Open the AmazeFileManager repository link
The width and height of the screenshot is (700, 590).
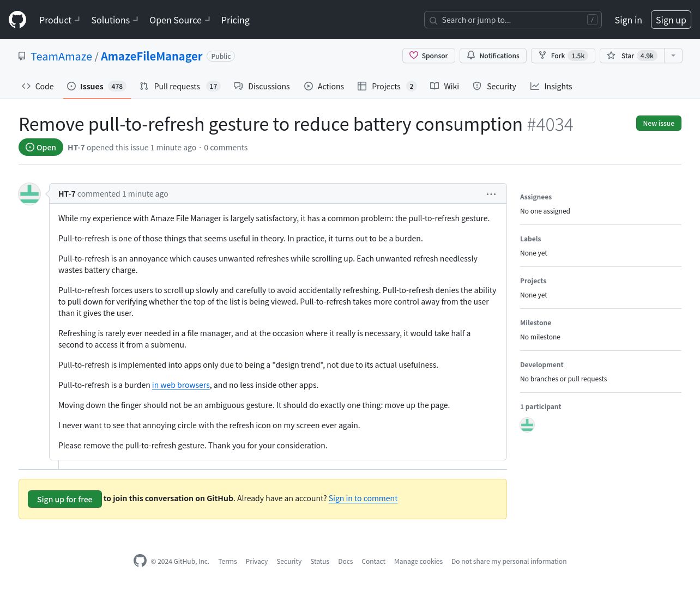pyautogui.click(x=152, y=57)
